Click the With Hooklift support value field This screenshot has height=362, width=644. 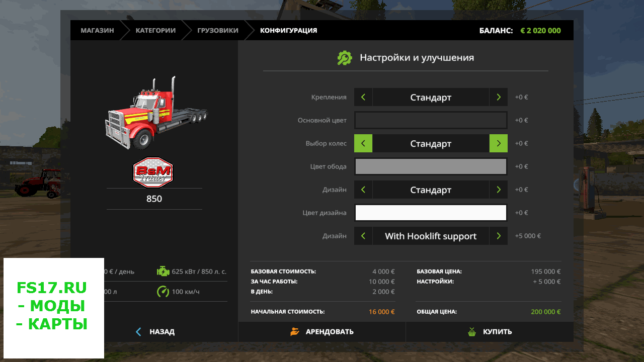(431, 236)
